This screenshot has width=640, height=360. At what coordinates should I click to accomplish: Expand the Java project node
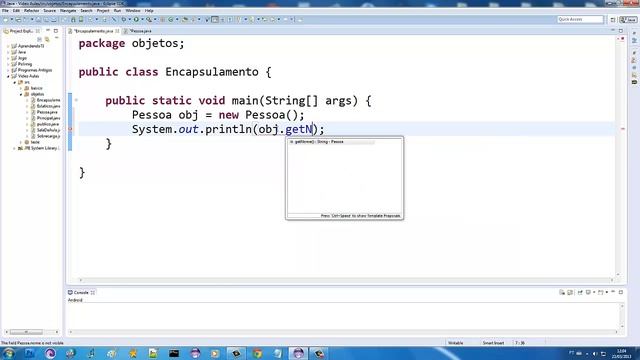pyautogui.click(x=8, y=52)
